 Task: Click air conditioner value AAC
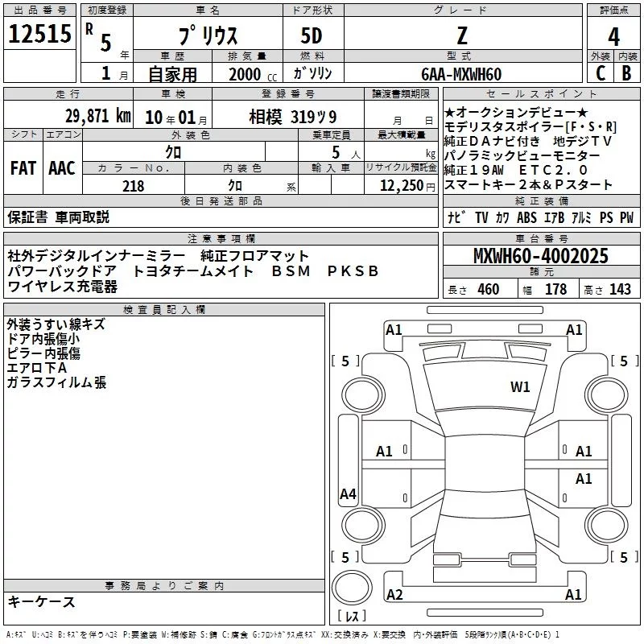[x=62, y=168]
